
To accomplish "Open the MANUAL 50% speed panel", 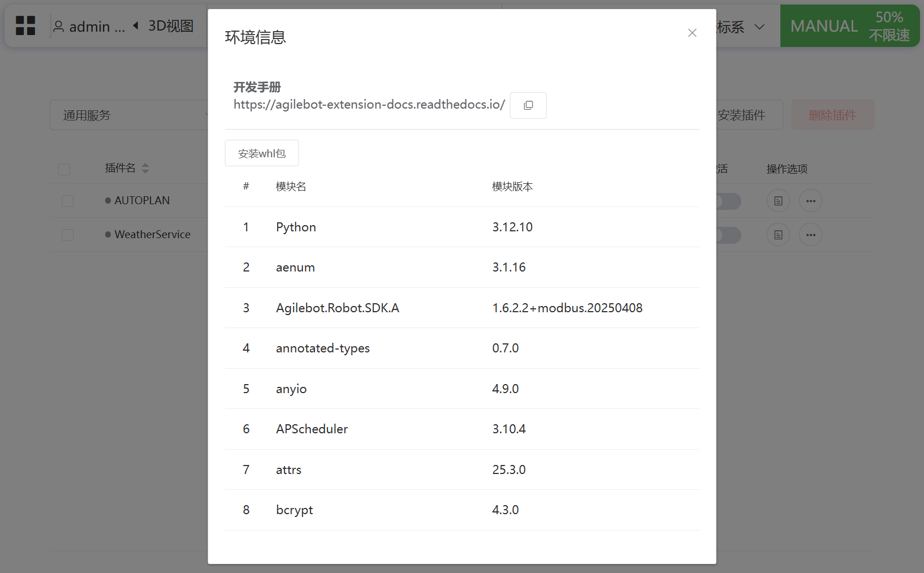I will pyautogui.click(x=849, y=26).
